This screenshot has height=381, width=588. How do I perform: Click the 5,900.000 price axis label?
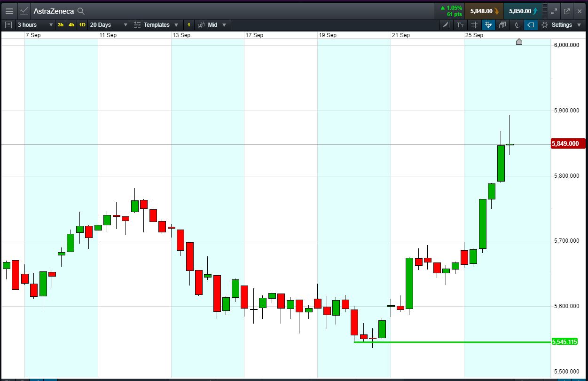566,111
